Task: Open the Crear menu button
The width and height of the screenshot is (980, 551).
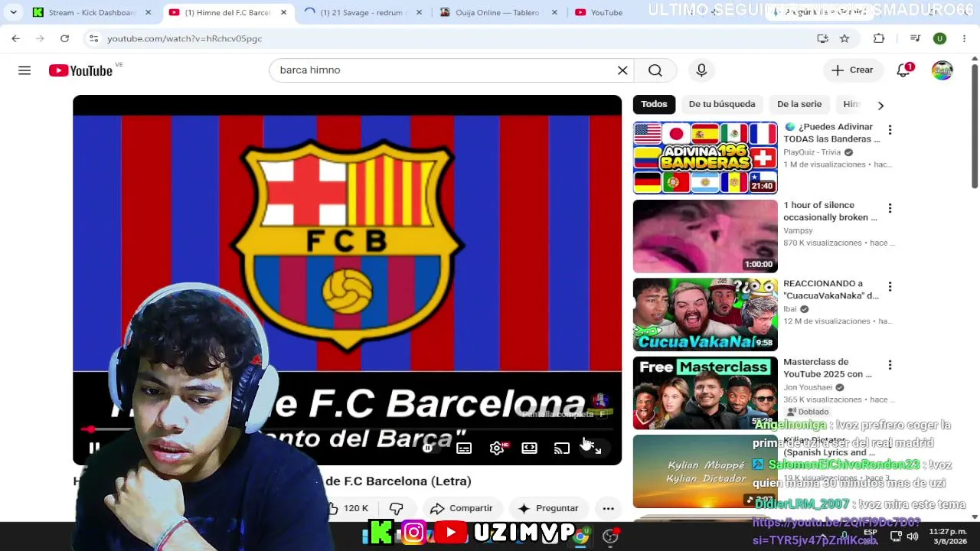Action: point(853,70)
